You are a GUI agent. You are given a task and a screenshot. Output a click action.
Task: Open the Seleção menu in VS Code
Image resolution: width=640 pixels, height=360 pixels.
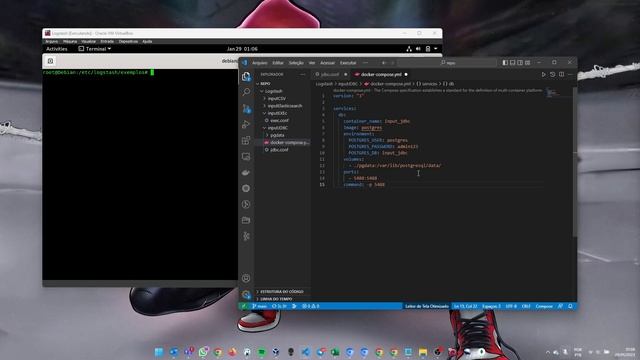coord(296,63)
